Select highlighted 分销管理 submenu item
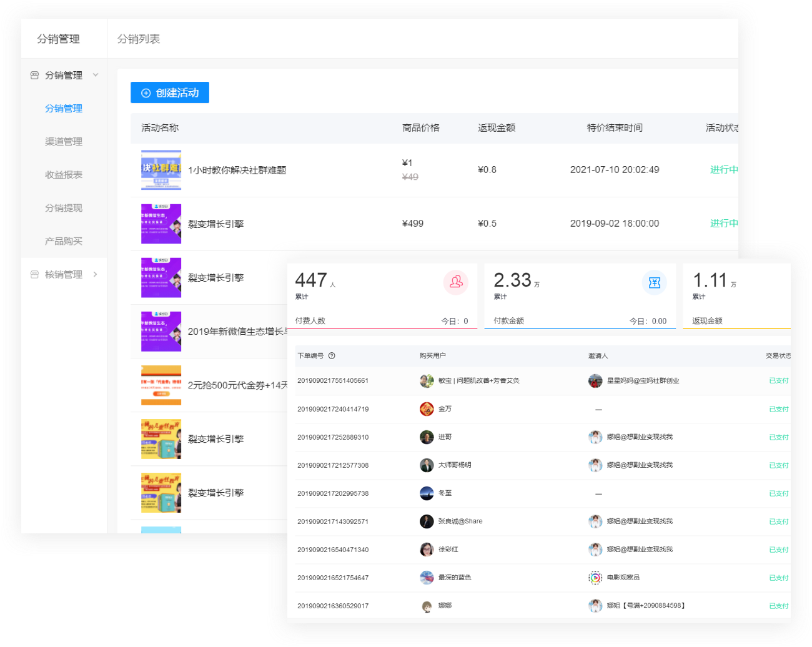 pyautogui.click(x=64, y=109)
